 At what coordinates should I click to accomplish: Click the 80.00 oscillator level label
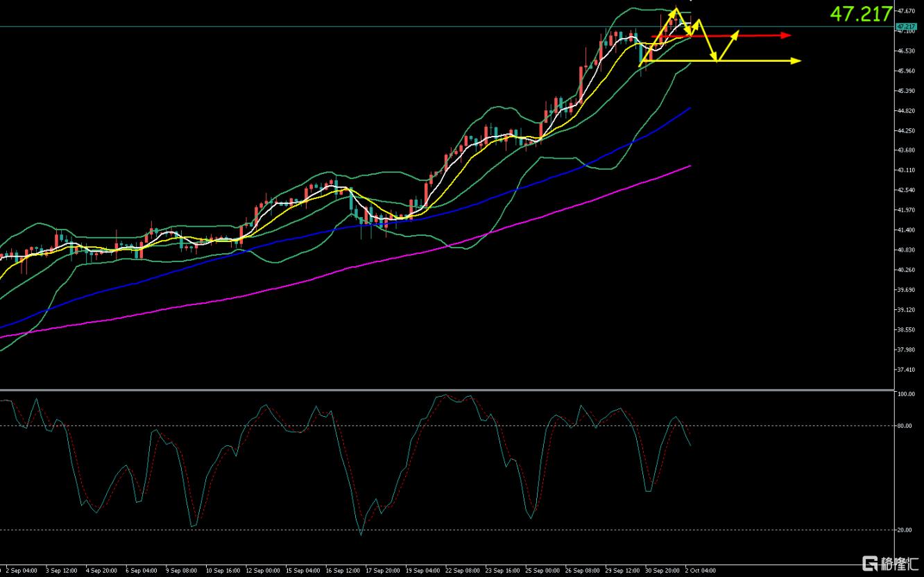(x=905, y=426)
